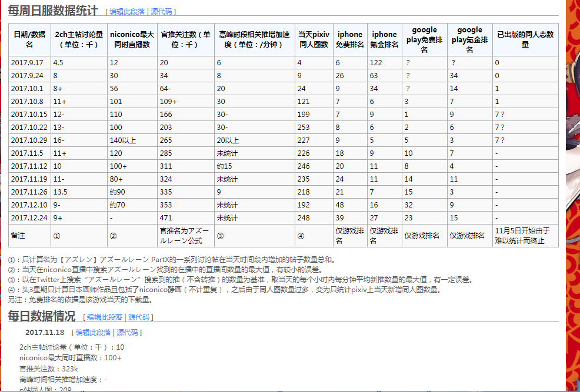The width and height of the screenshot is (580, 392).
Task: Click the google play氪金排名 column header
Action: coord(469,39)
